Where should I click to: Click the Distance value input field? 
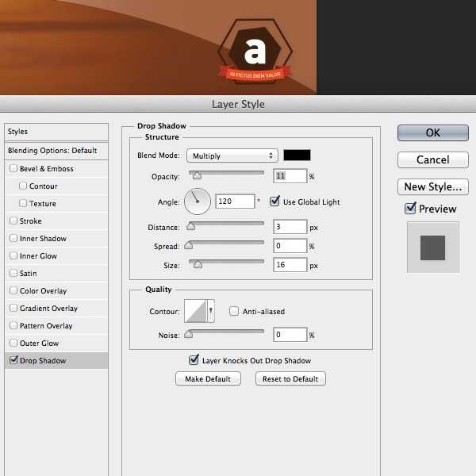(x=291, y=227)
